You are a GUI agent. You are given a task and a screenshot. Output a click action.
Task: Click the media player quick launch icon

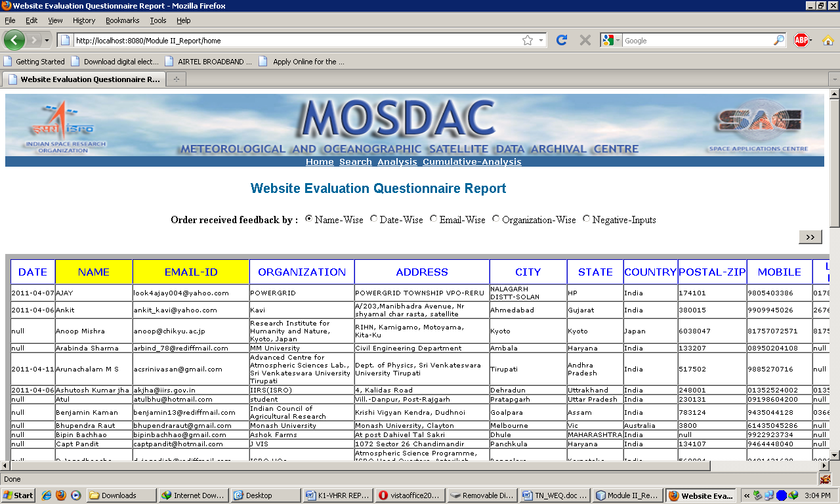(x=75, y=495)
